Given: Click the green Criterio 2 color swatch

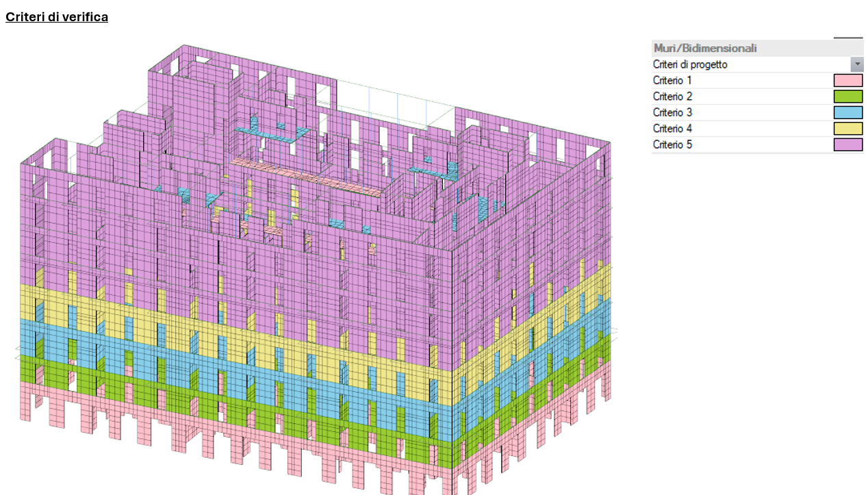Looking at the screenshot, I should tap(847, 97).
